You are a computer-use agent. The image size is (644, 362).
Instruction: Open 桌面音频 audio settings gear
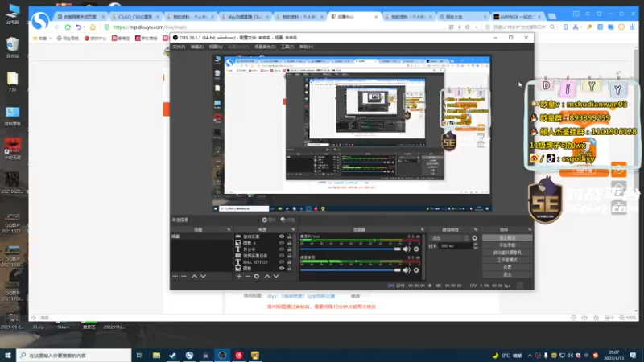click(x=416, y=270)
